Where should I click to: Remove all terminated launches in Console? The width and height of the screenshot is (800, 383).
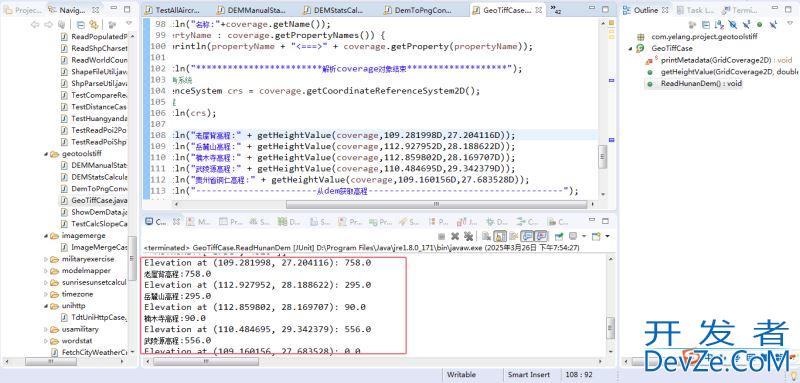468,236
